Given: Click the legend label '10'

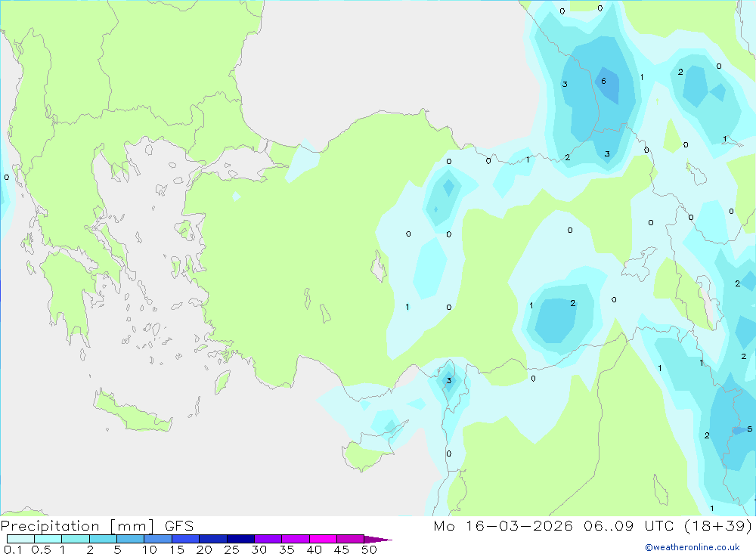Looking at the screenshot, I should (x=150, y=549).
